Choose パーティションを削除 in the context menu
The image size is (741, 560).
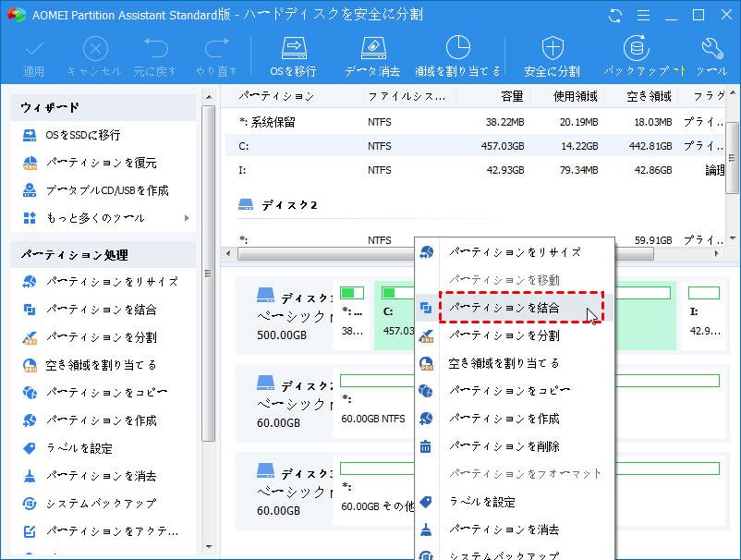click(516, 446)
